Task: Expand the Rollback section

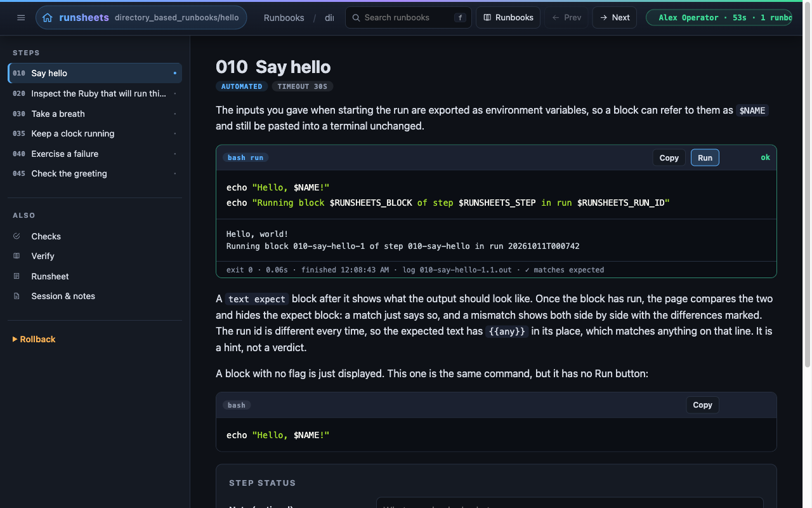Action: click(34, 339)
